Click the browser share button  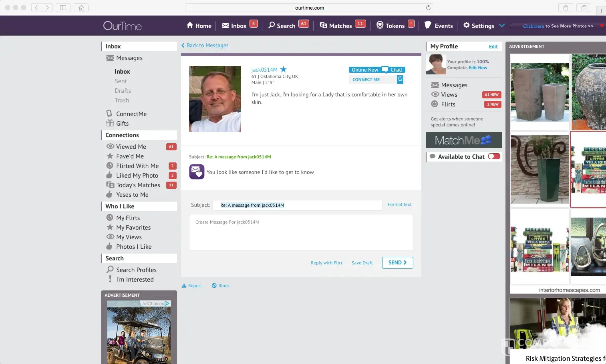click(x=566, y=8)
